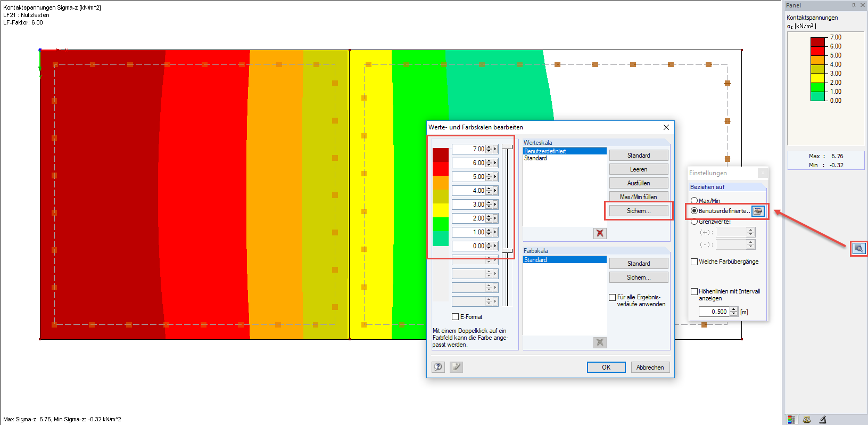Viewport: 868px width, 425px height.
Task: Open arrow menu beside the 7.00 value
Action: click(495, 149)
